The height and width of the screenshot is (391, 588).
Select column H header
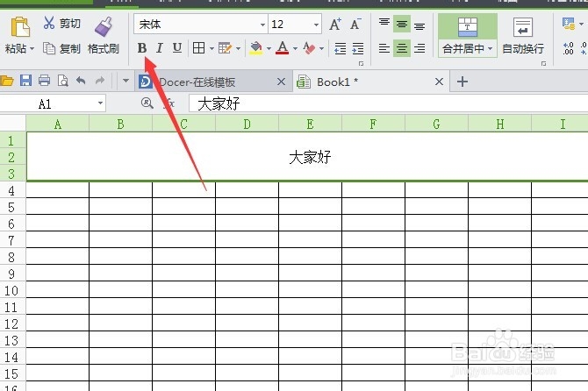499,124
